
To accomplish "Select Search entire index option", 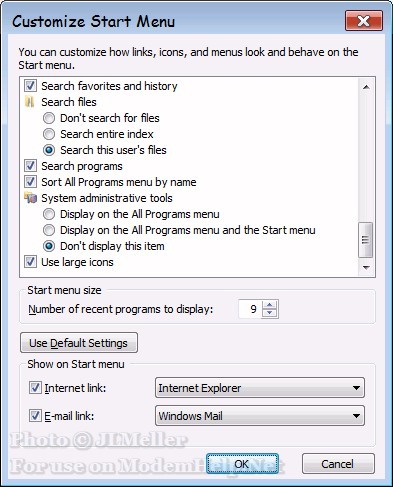I will coord(49,134).
